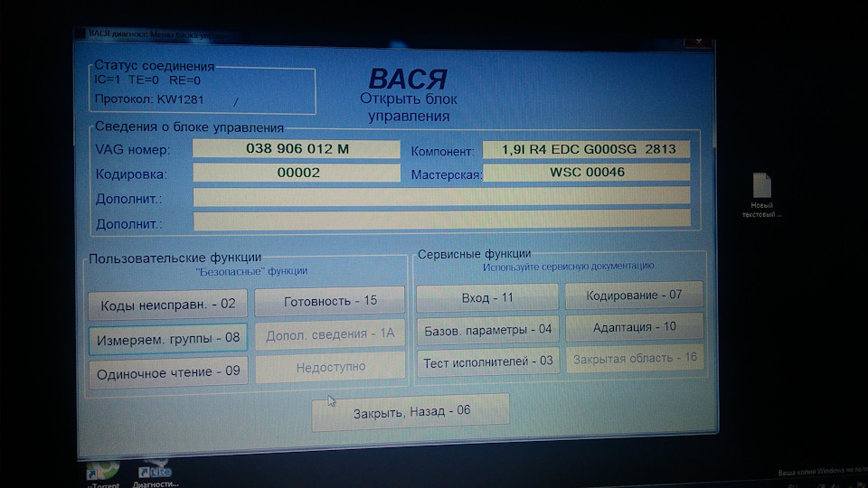Open 'Измеряем. группы - 08' measuring groups

click(x=168, y=339)
